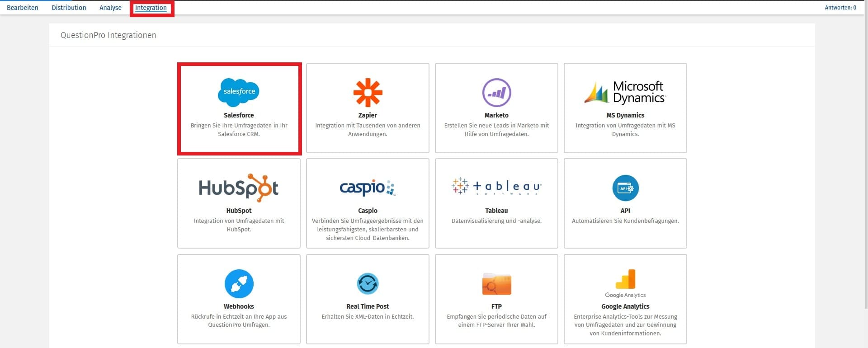This screenshot has height=348, width=868.
Task: Select the Integration tab
Action: pos(151,8)
